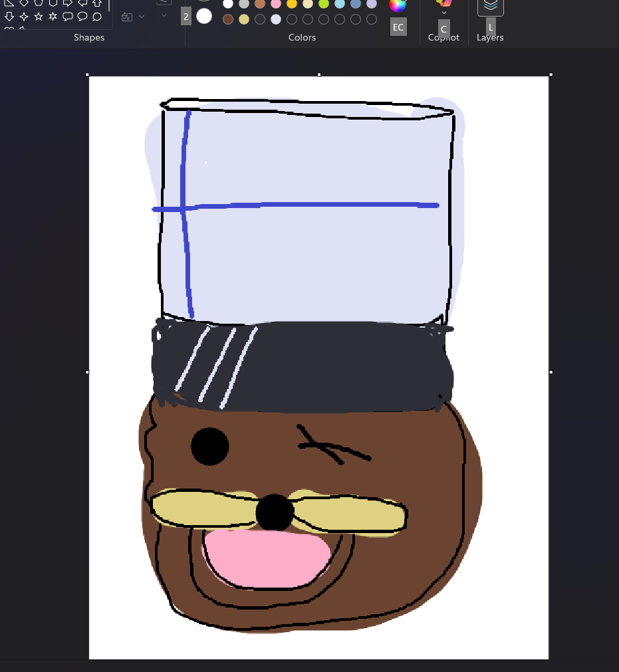Select the five-point star shape

pos(39,17)
